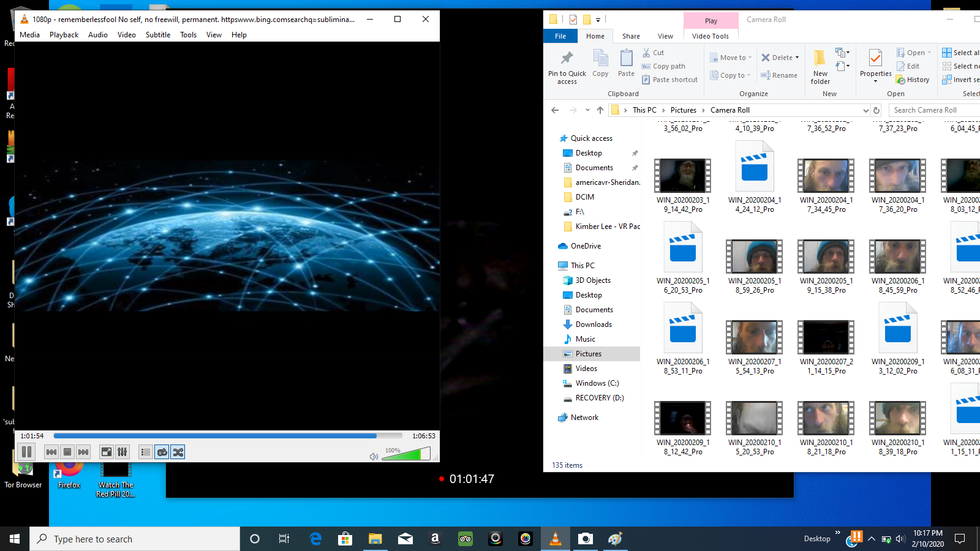Screen dimensions: 980x551
Task: Toggle VLC elapsed time display
Action: click(32, 436)
